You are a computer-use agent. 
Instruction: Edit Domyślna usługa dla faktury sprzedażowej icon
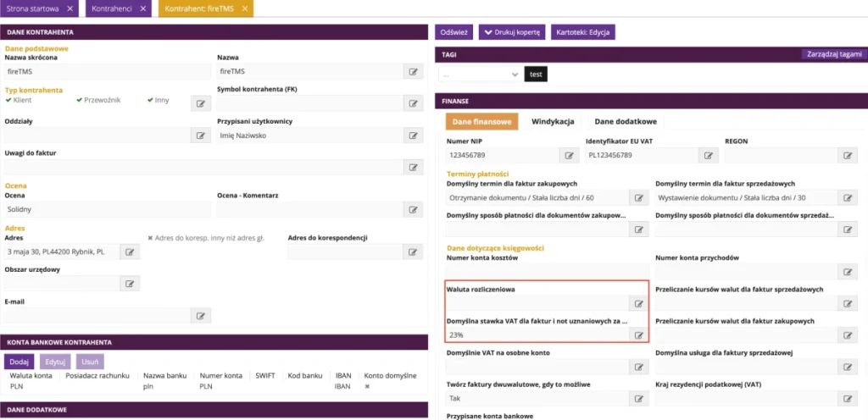(847, 367)
